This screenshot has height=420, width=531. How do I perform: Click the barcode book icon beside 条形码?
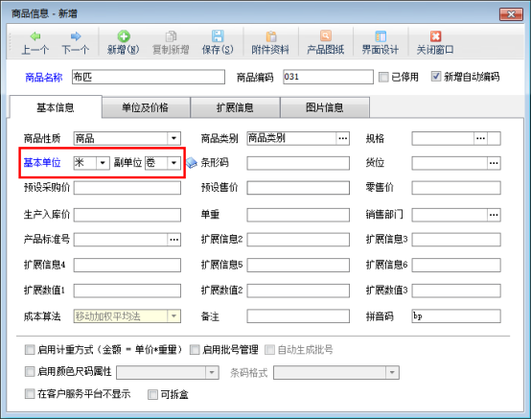(192, 163)
